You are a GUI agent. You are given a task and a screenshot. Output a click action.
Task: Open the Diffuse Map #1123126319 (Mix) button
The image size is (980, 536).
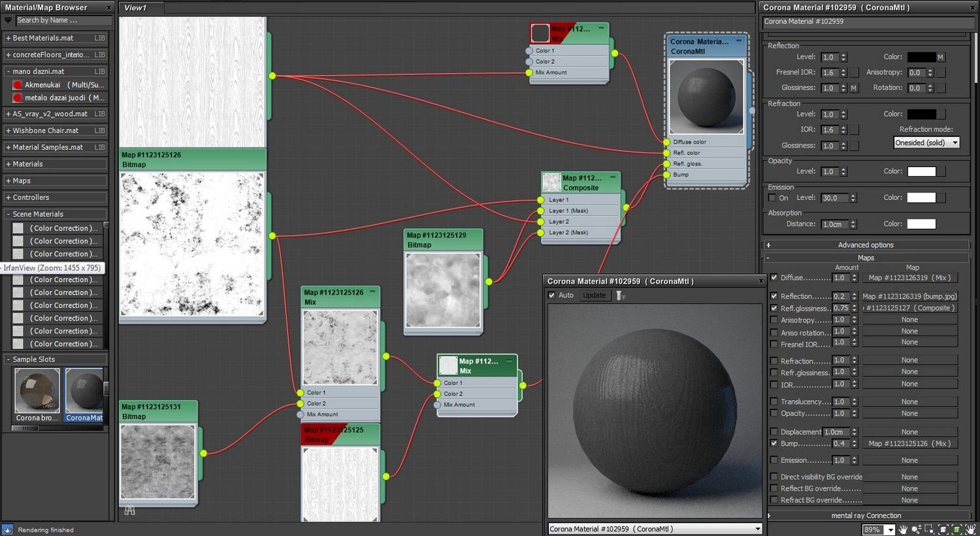coord(909,277)
